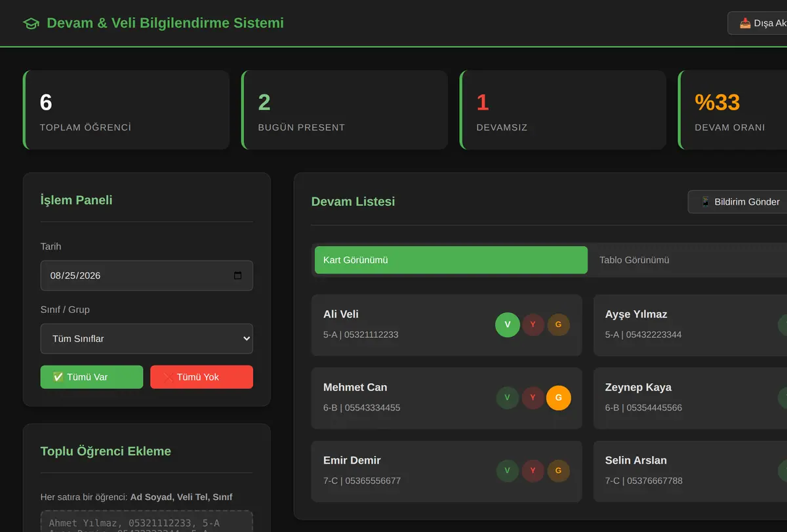Viewport: 787px width, 532px height.
Task: Mark Ali Veli as absent (Y)
Action: point(533,325)
